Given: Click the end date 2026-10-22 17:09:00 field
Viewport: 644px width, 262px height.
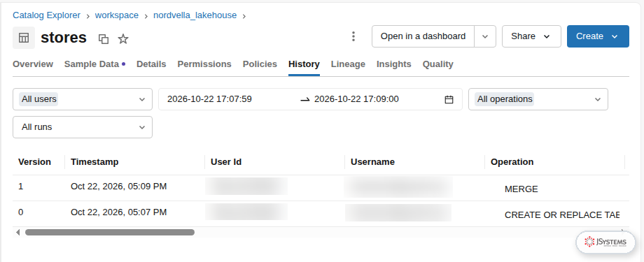Looking at the screenshot, I should (356, 99).
